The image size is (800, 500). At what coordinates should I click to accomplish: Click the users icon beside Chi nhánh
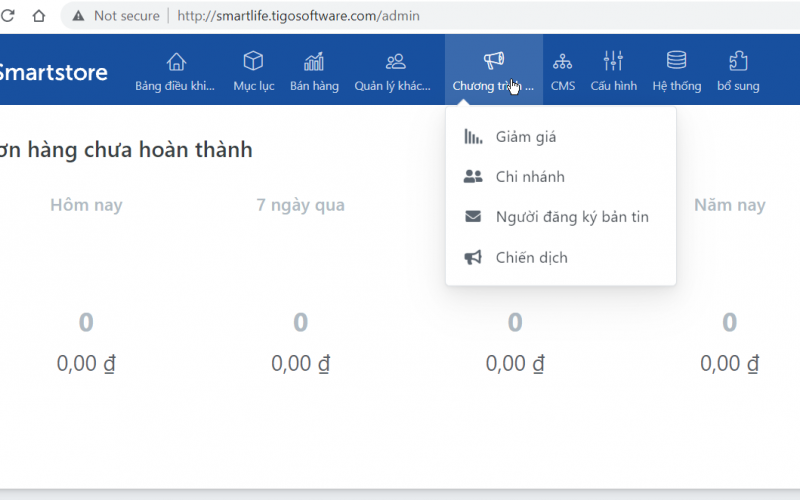click(x=473, y=177)
